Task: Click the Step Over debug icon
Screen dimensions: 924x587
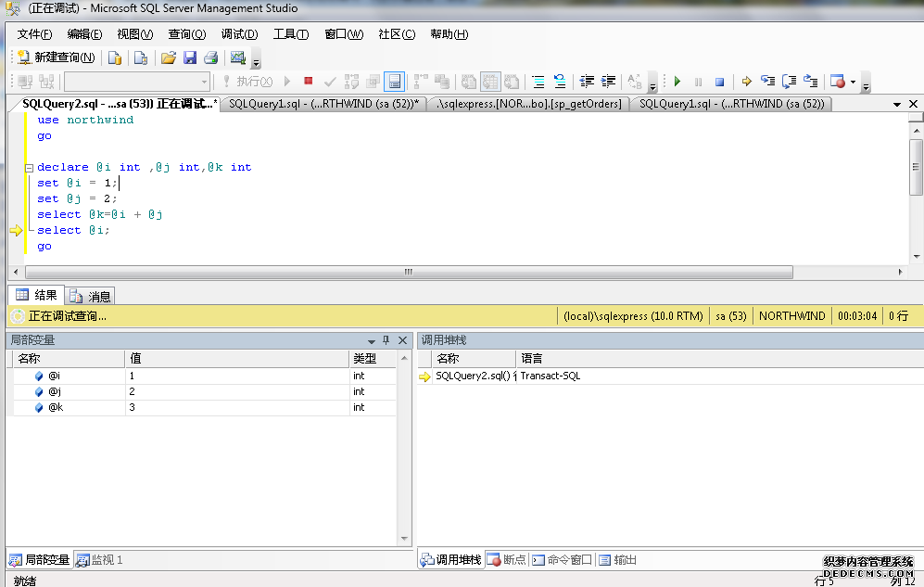Action: click(789, 82)
